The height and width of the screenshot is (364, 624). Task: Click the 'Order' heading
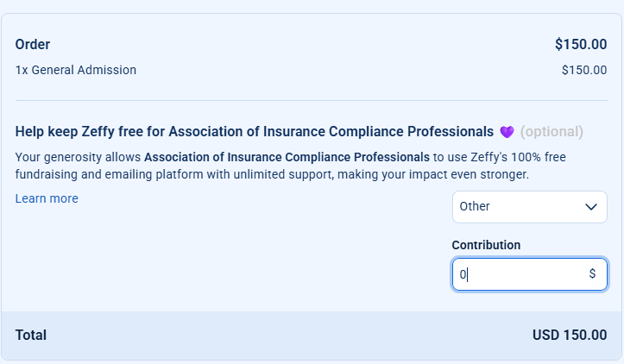click(x=33, y=44)
